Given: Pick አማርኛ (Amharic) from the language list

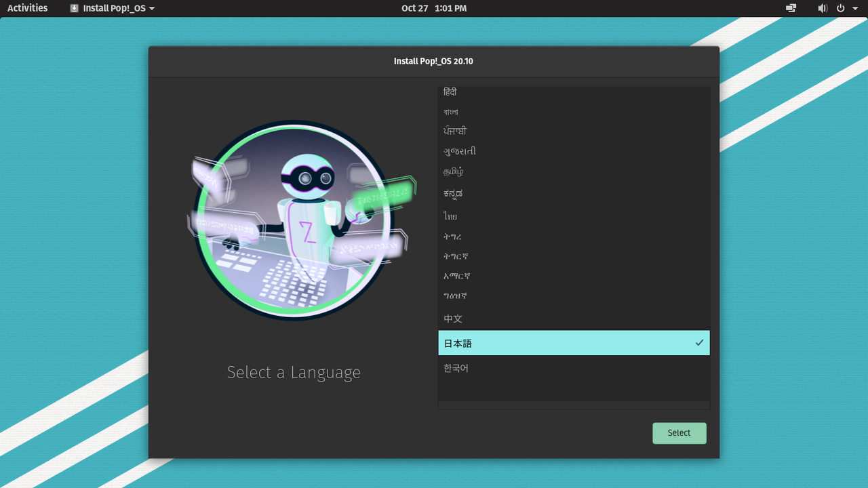Looking at the screenshot, I should (574, 276).
